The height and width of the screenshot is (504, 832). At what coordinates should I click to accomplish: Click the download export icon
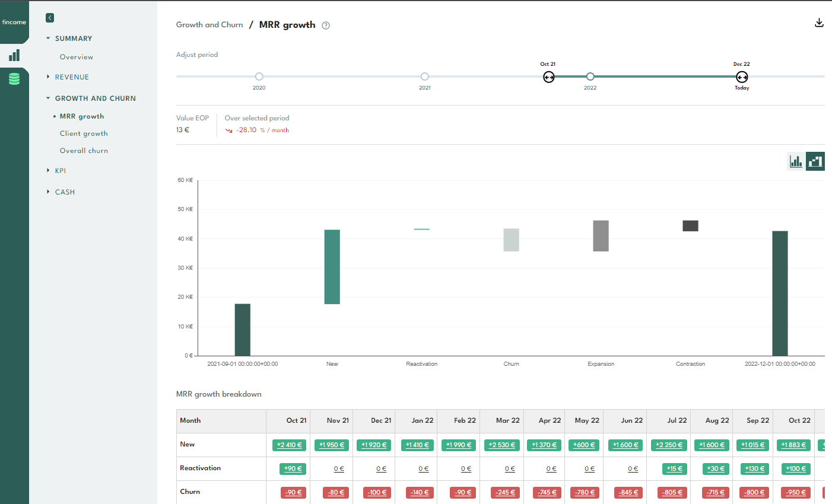point(819,23)
